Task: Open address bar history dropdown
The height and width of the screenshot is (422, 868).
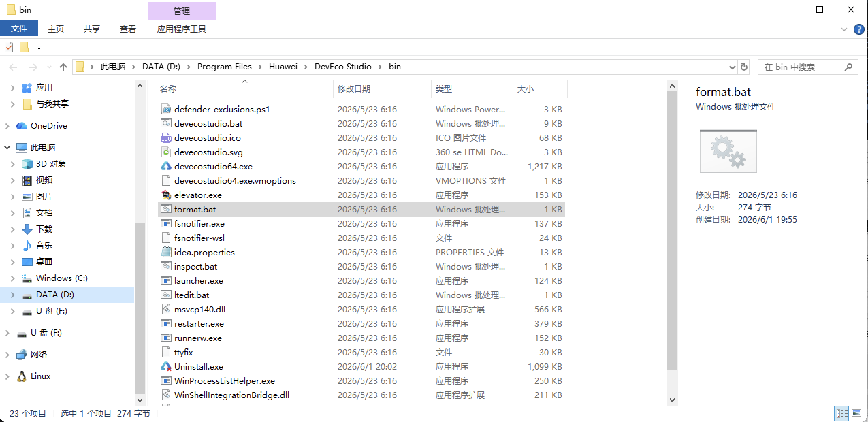Action: [x=732, y=67]
